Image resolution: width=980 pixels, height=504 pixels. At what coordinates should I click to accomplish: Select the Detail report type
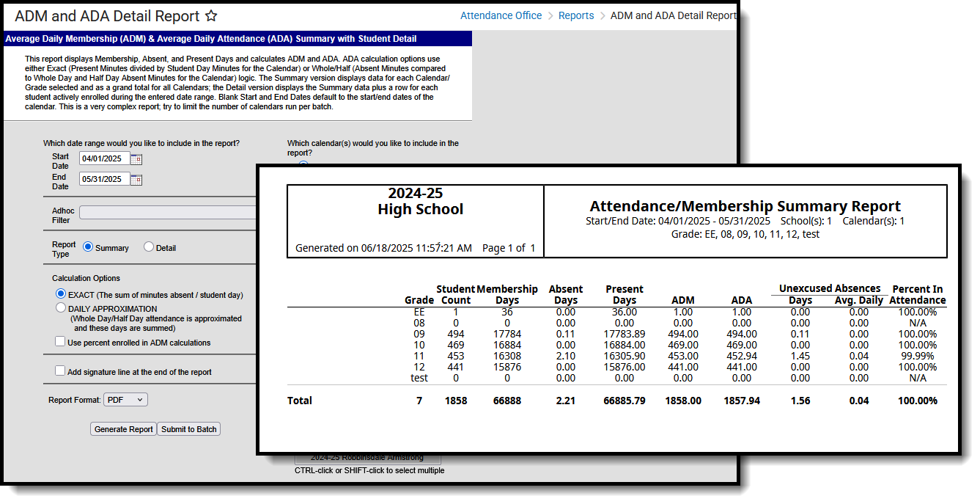149,247
